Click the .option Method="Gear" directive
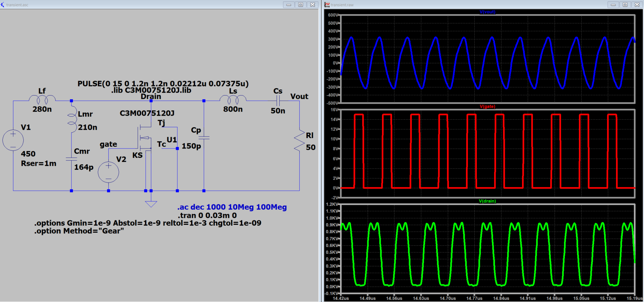This screenshot has height=302, width=644. coord(79,231)
